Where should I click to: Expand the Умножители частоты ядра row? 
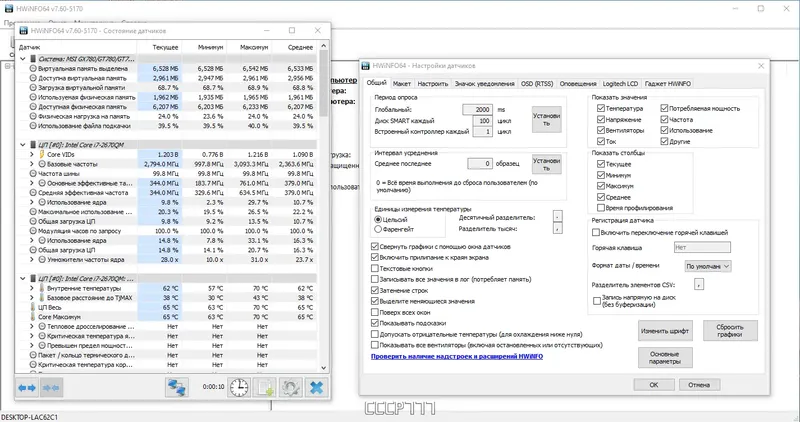pyautogui.click(x=32, y=259)
